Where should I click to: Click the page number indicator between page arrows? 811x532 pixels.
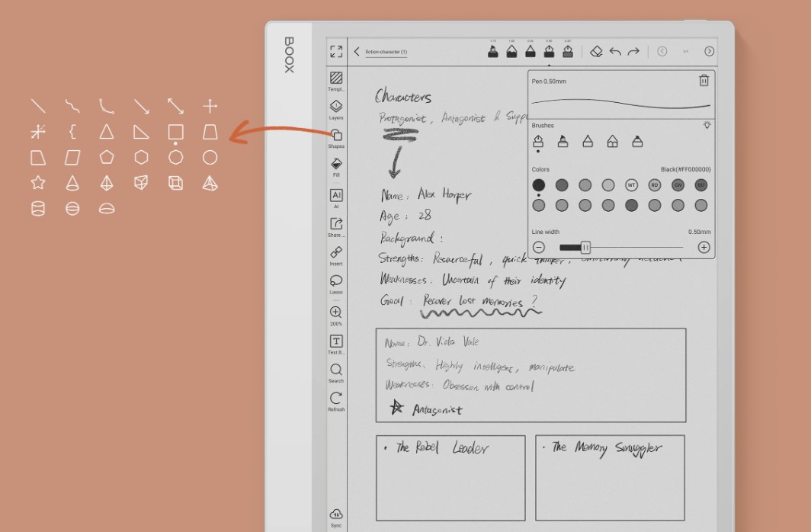(x=686, y=51)
